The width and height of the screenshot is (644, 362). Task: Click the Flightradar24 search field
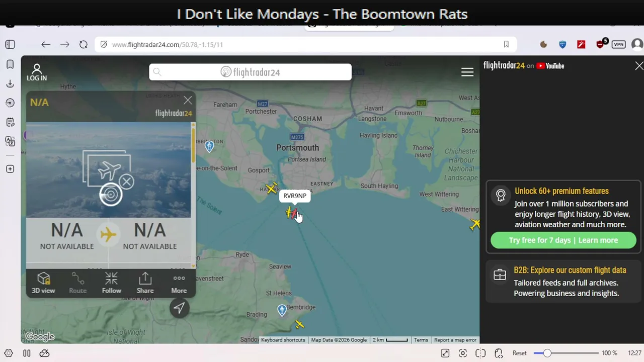click(250, 72)
